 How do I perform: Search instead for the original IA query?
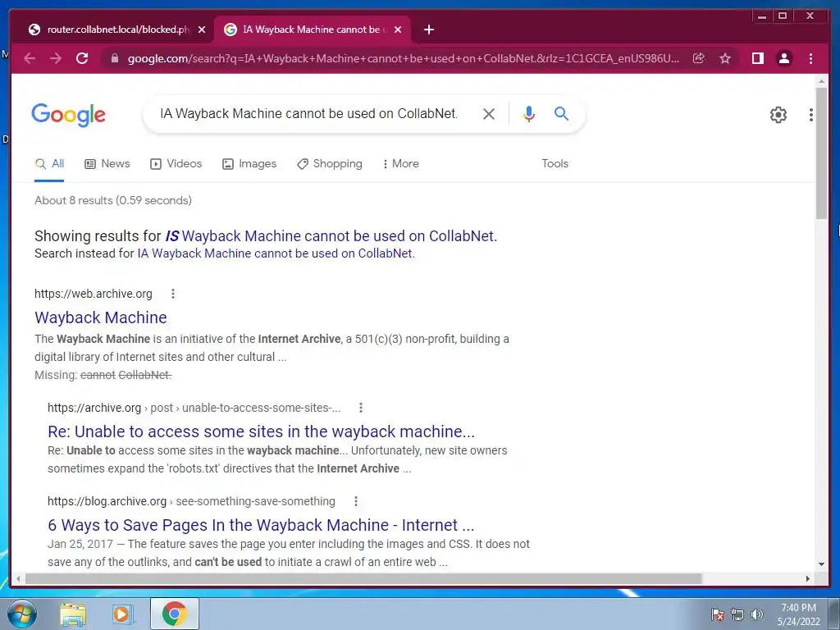[x=276, y=253]
